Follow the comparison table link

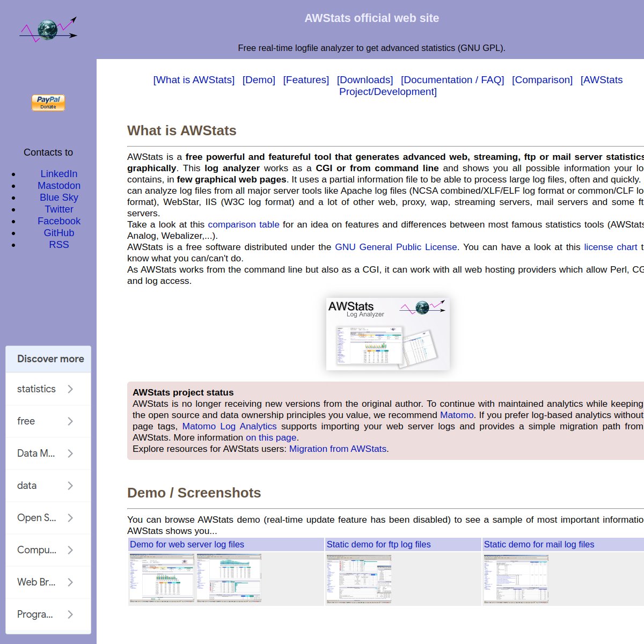244,224
